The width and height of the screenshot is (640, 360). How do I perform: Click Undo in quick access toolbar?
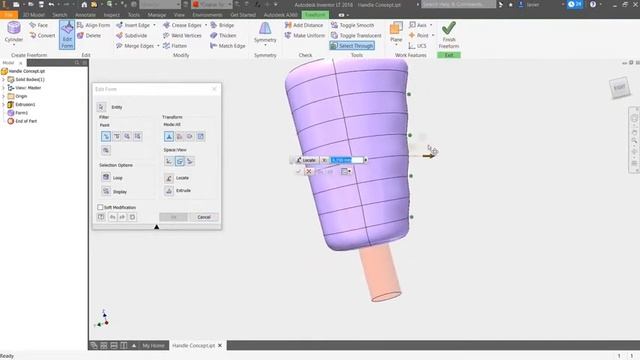coord(51,4)
